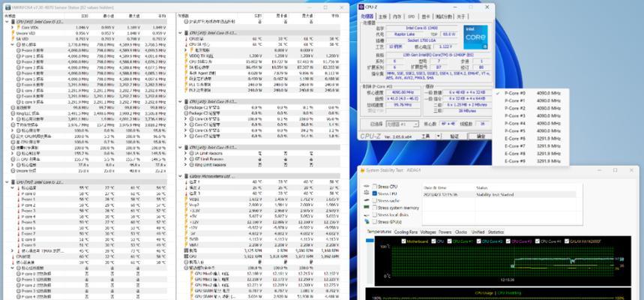Click the tools button in CPU-Z
Screen dimensions: 644x300
coord(426,136)
